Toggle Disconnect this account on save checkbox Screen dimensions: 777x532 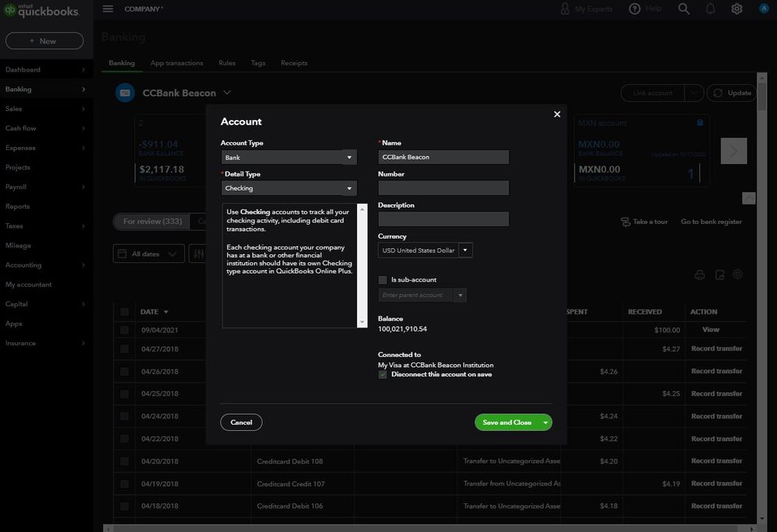383,374
